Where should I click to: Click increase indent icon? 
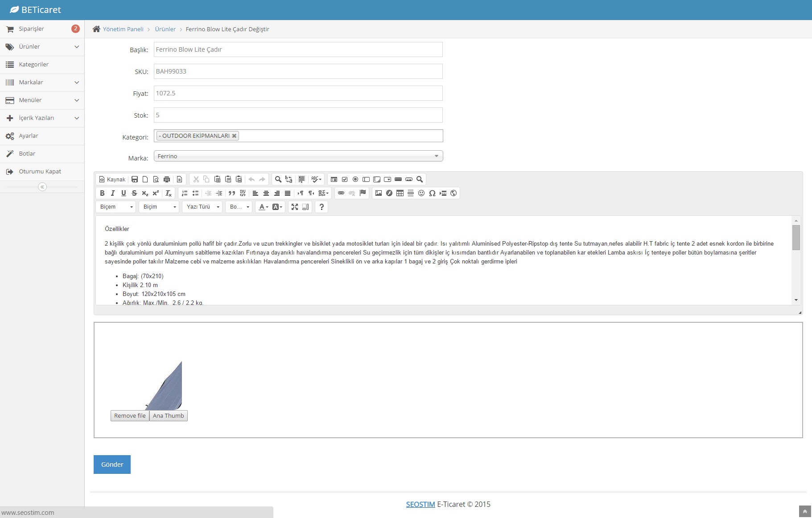pyautogui.click(x=219, y=193)
